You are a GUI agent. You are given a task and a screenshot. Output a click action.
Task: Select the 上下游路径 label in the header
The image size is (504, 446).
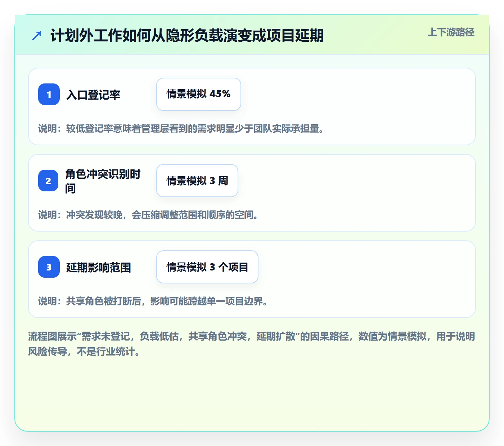(x=451, y=32)
